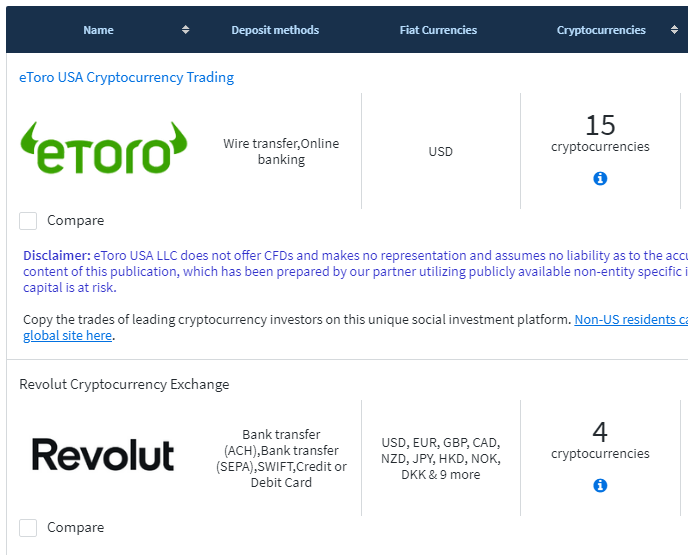The height and width of the screenshot is (555, 688).
Task: Click the eToro Compare label
Action: pos(75,221)
